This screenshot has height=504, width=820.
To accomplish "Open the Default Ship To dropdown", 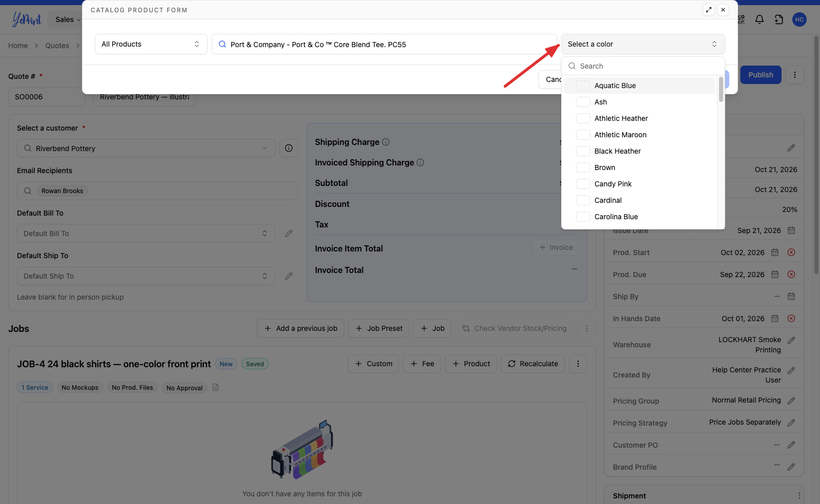I will pyautogui.click(x=146, y=276).
